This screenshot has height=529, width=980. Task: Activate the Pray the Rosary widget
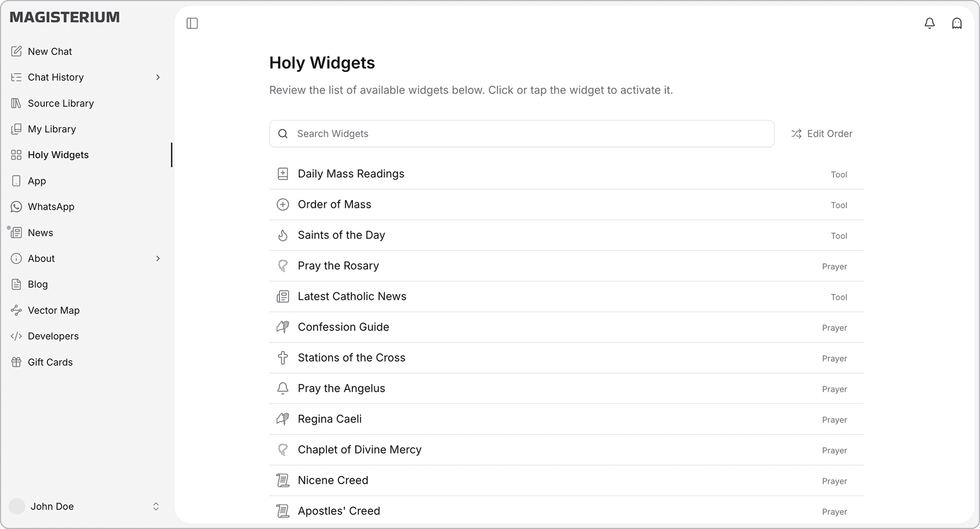click(x=338, y=266)
